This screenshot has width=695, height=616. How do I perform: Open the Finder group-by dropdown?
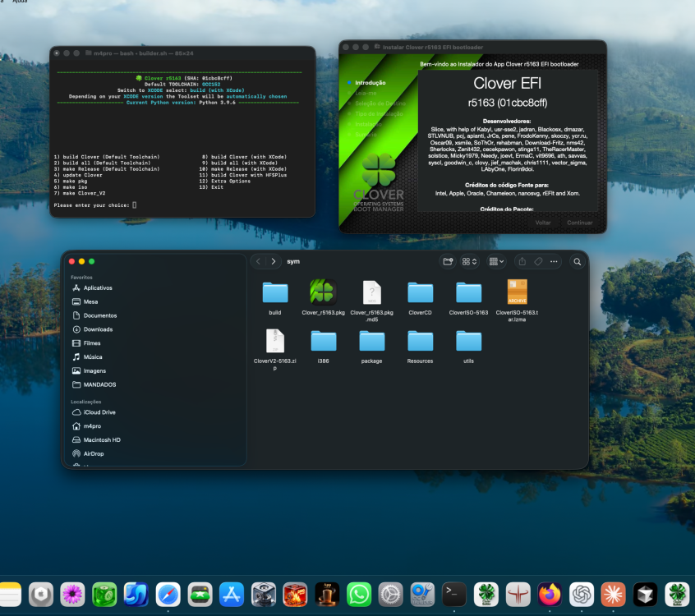(496, 261)
